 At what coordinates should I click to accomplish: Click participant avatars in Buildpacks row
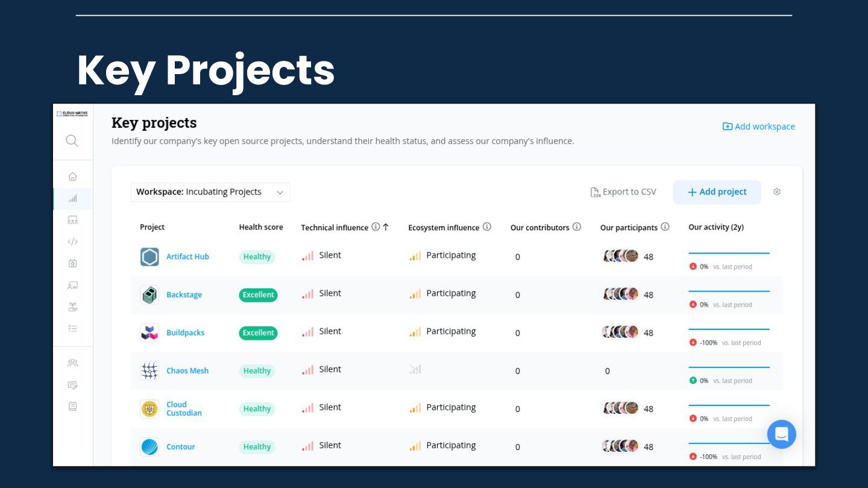621,332
